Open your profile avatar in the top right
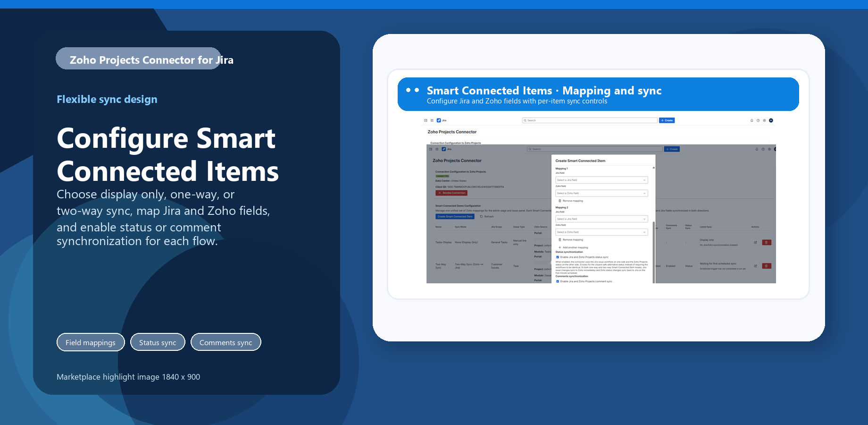 tap(772, 120)
